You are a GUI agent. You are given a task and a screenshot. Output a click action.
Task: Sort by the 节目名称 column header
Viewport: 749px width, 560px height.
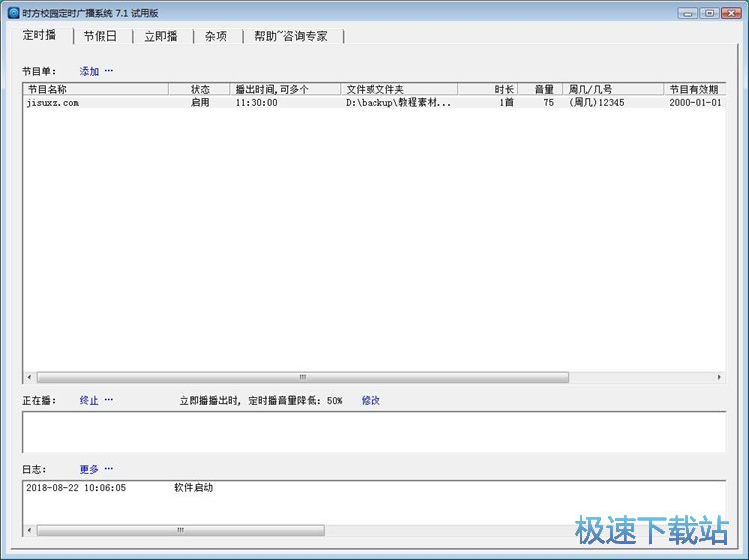(x=96, y=89)
